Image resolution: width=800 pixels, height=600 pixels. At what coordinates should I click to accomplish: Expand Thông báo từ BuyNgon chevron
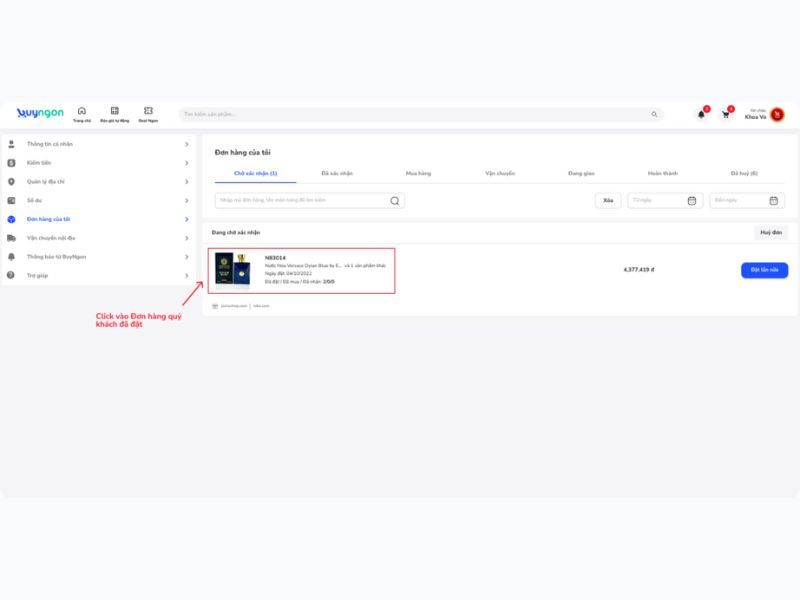tap(187, 257)
